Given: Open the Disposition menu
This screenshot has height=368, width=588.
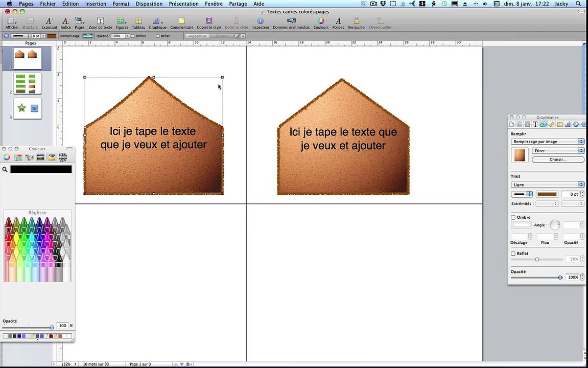Looking at the screenshot, I should click(x=149, y=4).
